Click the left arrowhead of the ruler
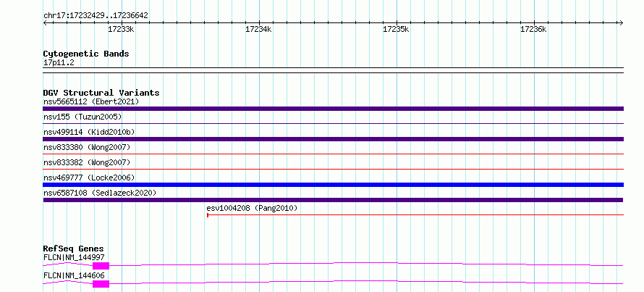 45,23
